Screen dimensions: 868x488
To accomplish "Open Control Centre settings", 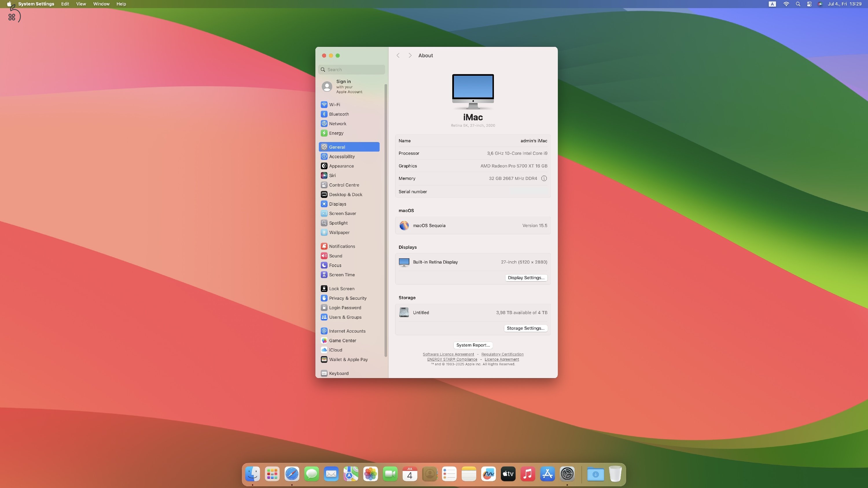I will click(349, 185).
